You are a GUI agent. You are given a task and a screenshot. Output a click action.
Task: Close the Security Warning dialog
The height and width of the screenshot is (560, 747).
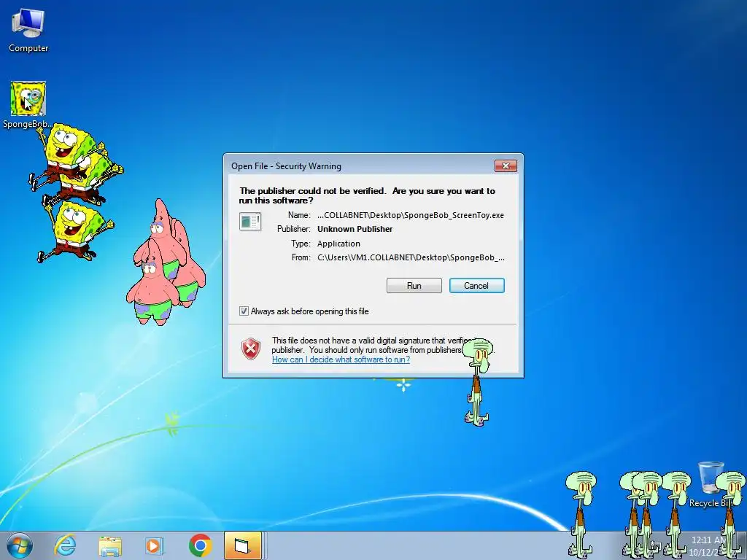[506, 166]
